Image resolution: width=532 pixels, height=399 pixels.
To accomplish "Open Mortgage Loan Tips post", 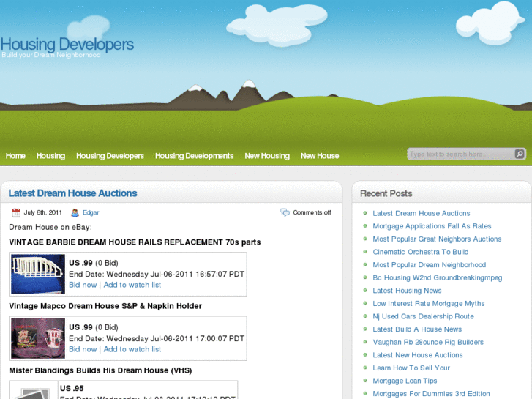I will click(x=405, y=381).
